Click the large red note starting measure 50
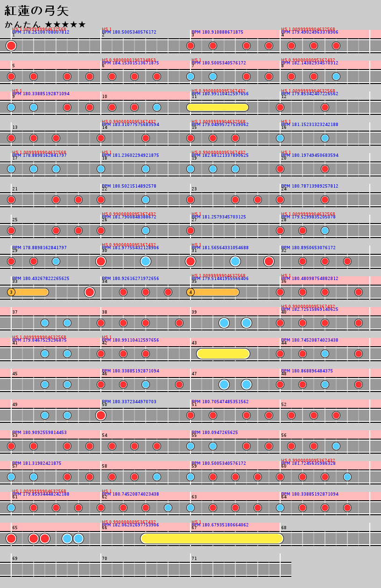 coord(101,415)
